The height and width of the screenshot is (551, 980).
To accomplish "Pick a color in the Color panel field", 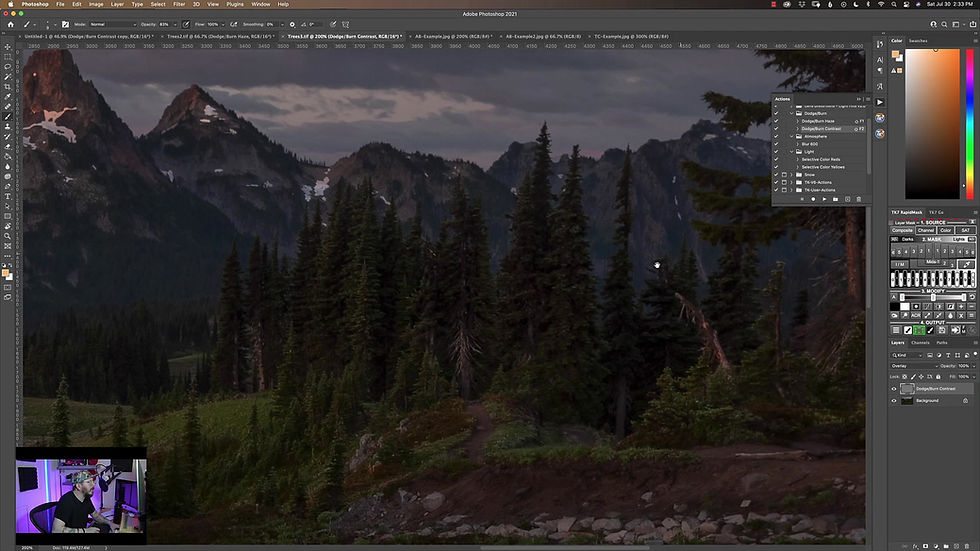I will click(932, 124).
